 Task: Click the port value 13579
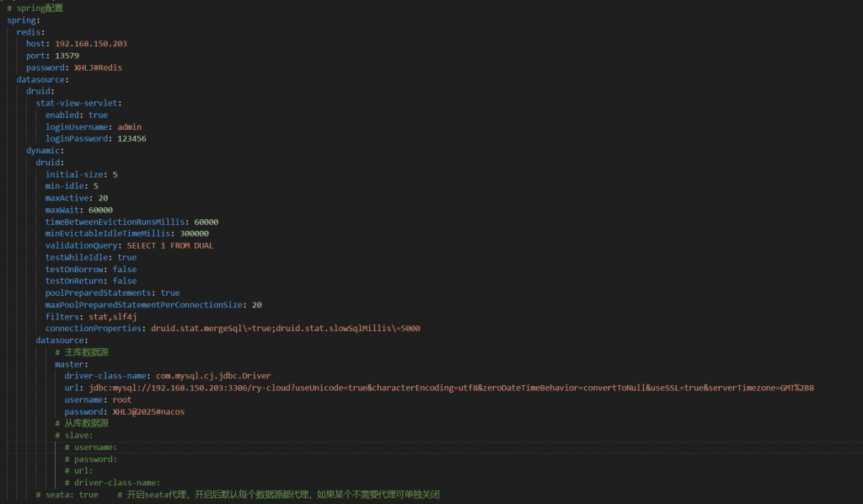67,56
